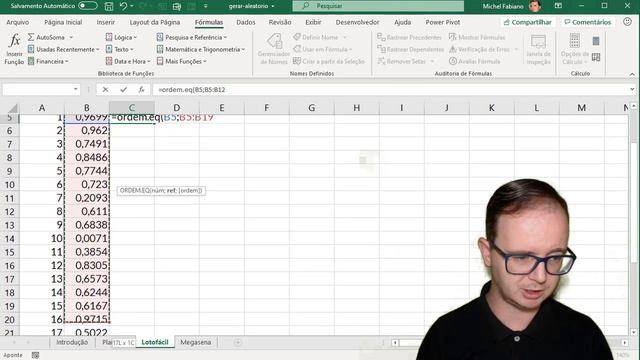Click the vertical scrollbar down arrow
Image resolution: width=640 pixels, height=360 pixels.
coord(633,332)
